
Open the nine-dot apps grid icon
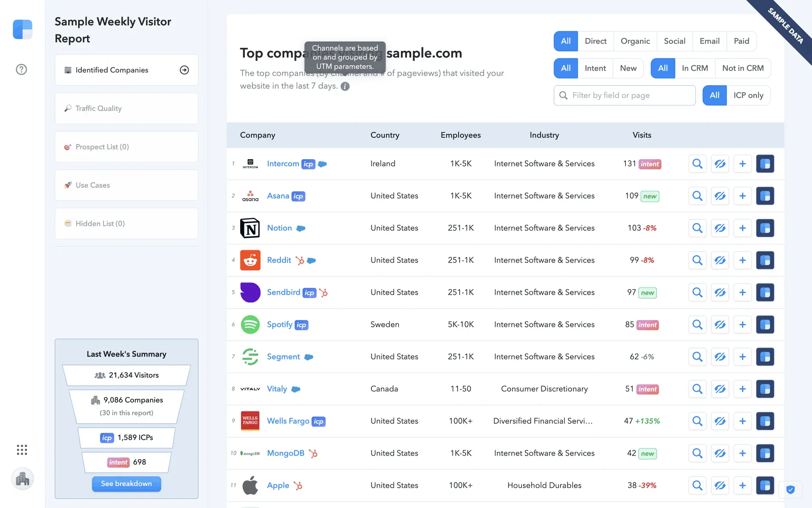pos(22,450)
